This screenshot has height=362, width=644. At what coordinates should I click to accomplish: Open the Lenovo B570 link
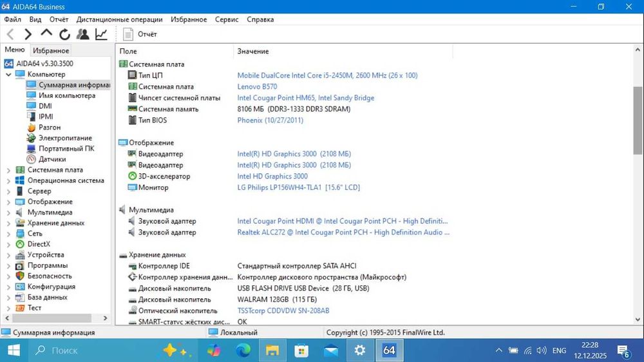click(x=257, y=87)
